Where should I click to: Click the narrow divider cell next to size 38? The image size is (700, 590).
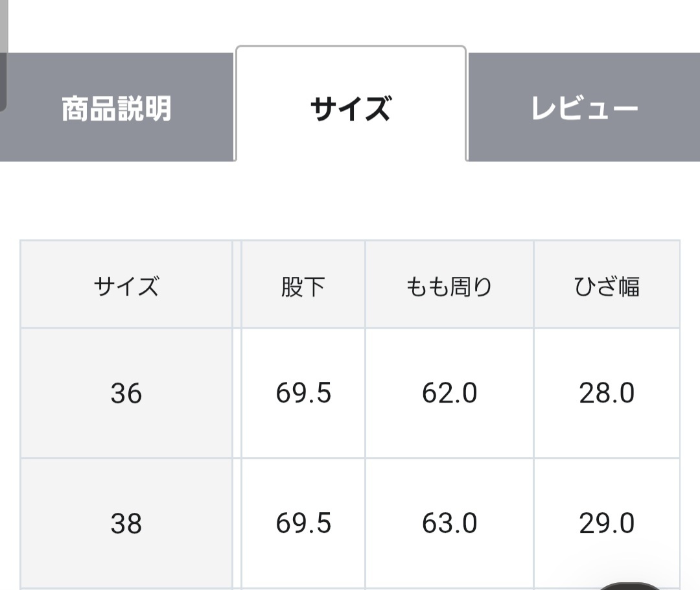click(x=237, y=523)
